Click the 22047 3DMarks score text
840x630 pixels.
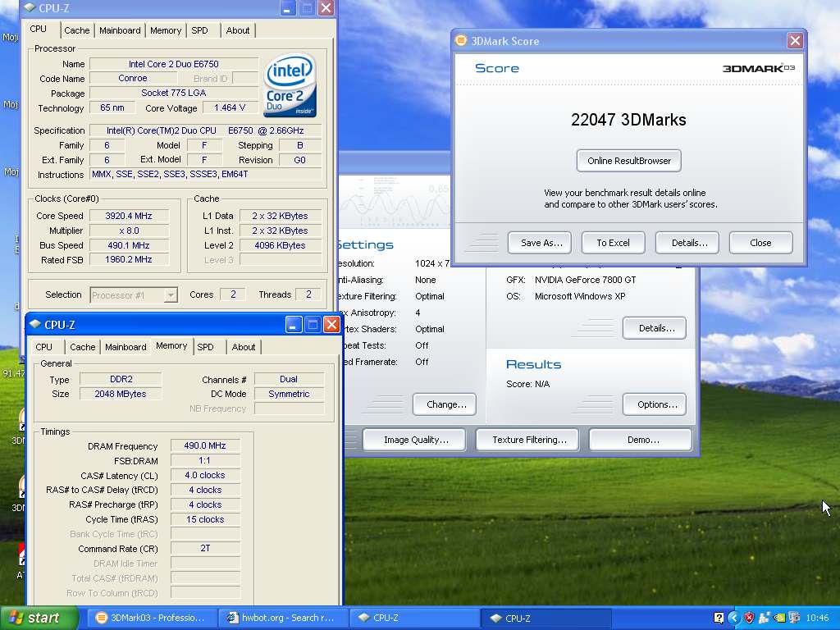coord(628,120)
